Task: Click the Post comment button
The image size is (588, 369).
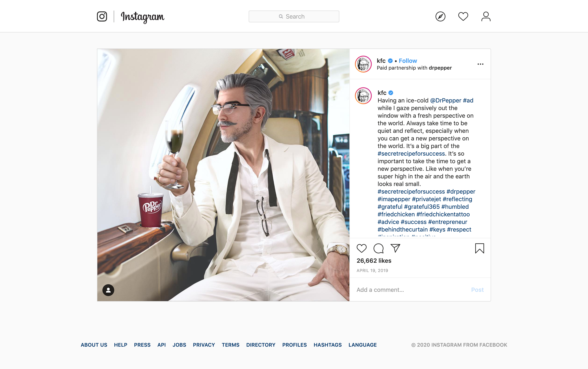Action: [x=477, y=290]
